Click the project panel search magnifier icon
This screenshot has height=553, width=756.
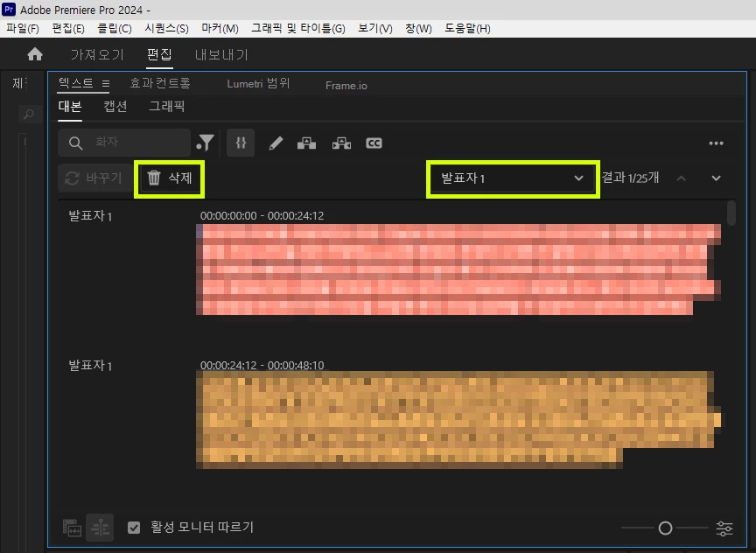tap(29, 115)
